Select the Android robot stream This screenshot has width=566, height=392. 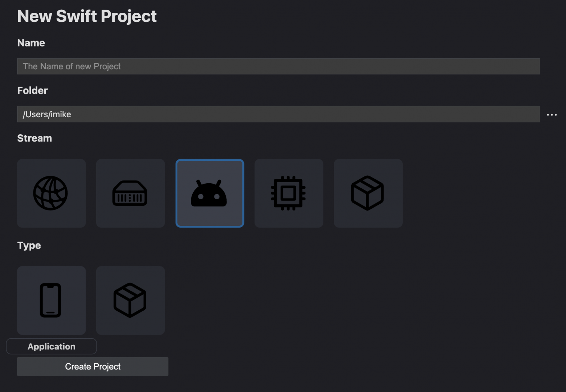209,193
